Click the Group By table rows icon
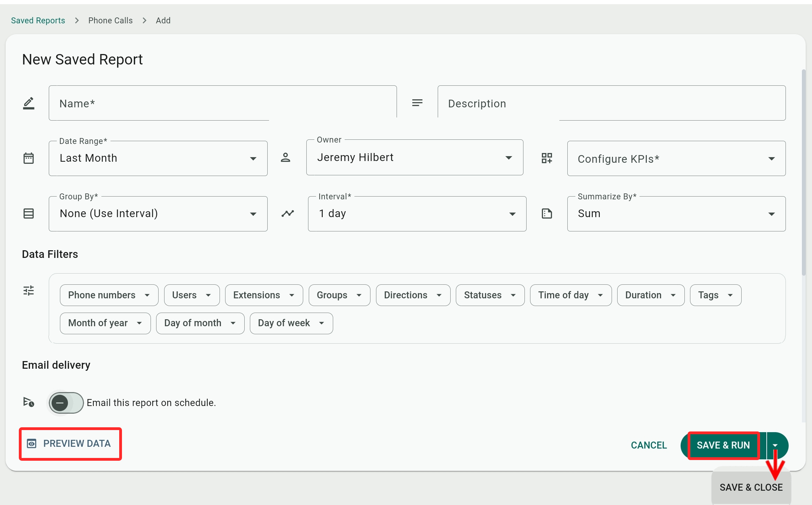This screenshot has height=505, width=812. click(x=29, y=213)
